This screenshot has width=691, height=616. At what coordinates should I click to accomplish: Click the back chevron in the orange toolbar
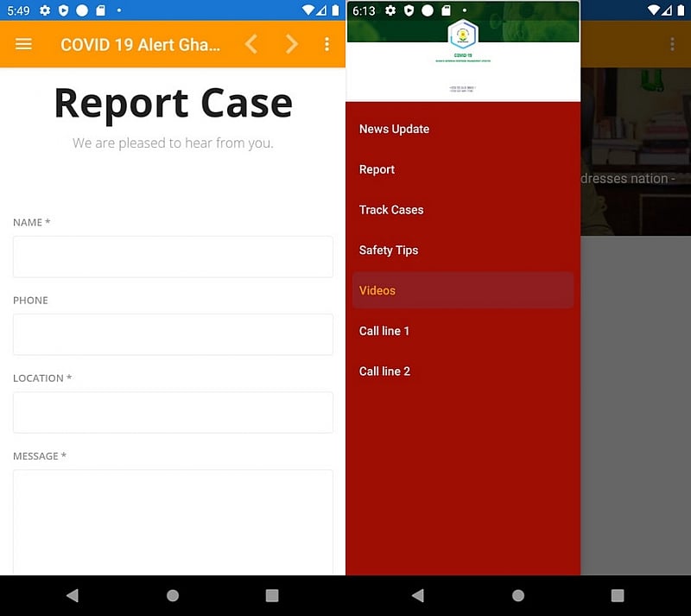point(251,44)
